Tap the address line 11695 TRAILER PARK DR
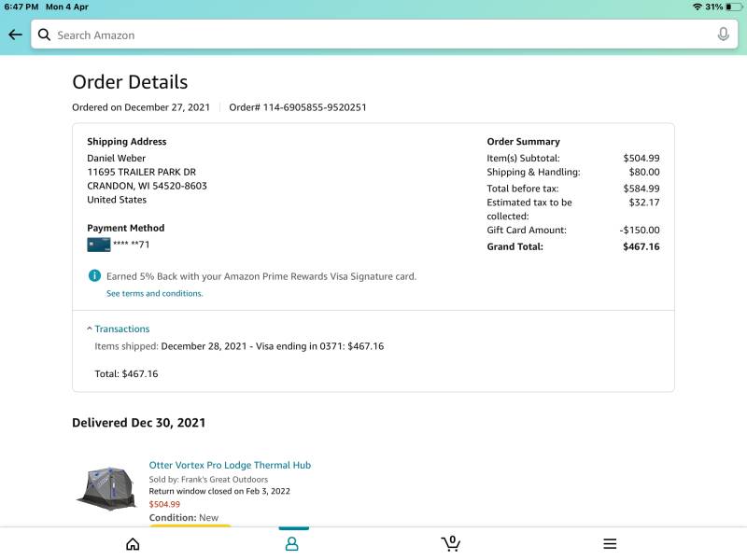747x560 pixels. coord(142,172)
